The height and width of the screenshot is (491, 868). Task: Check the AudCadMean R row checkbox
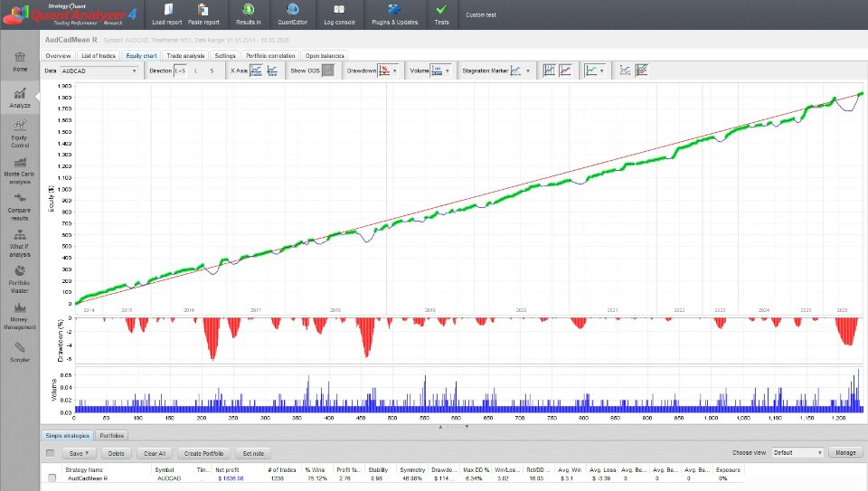(x=52, y=477)
